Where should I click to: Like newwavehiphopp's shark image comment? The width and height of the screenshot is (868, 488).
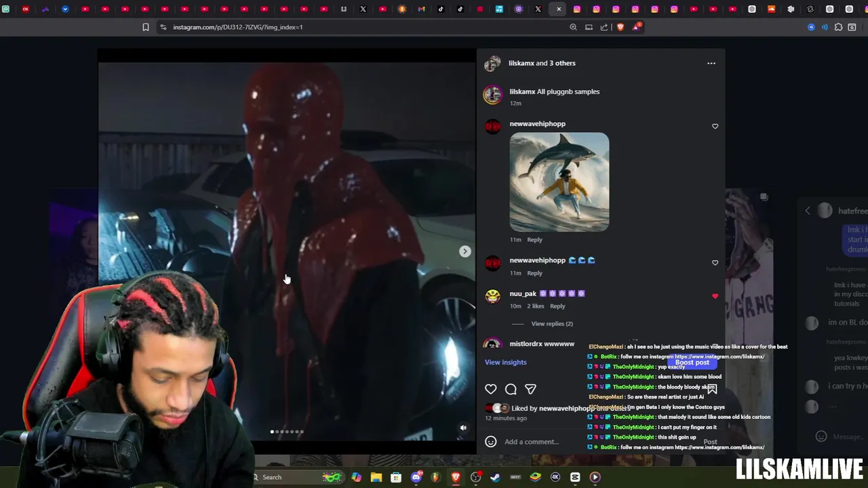pyautogui.click(x=715, y=126)
